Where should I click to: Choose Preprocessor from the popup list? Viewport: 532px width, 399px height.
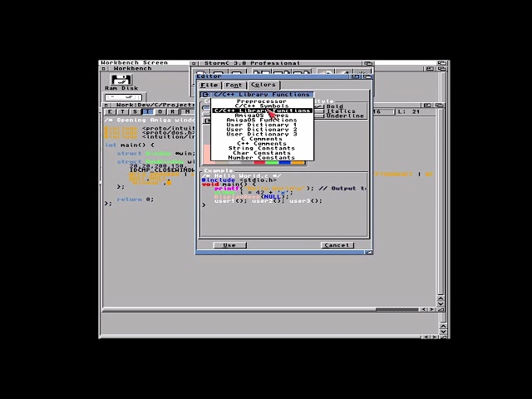point(262,101)
